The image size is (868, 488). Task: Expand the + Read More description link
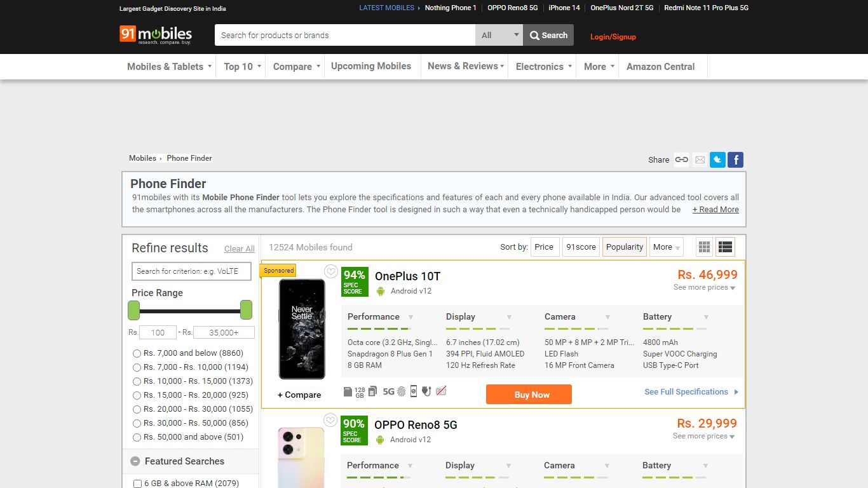715,210
